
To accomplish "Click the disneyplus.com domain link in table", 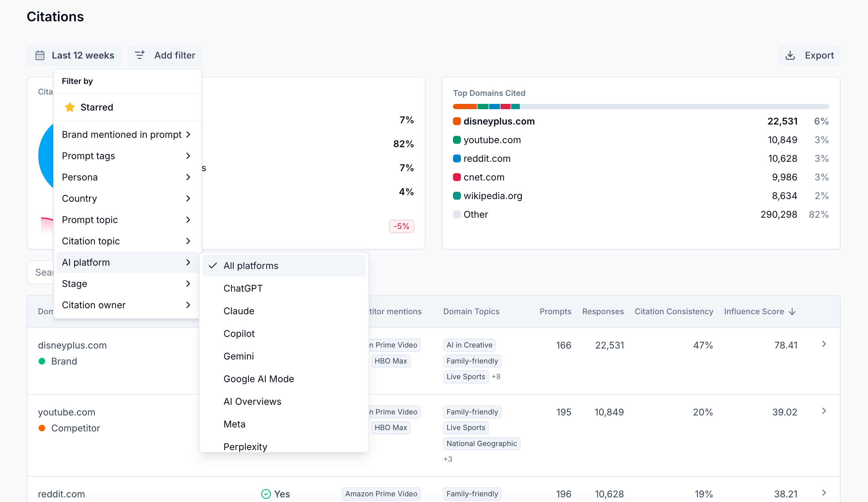I will 72,345.
